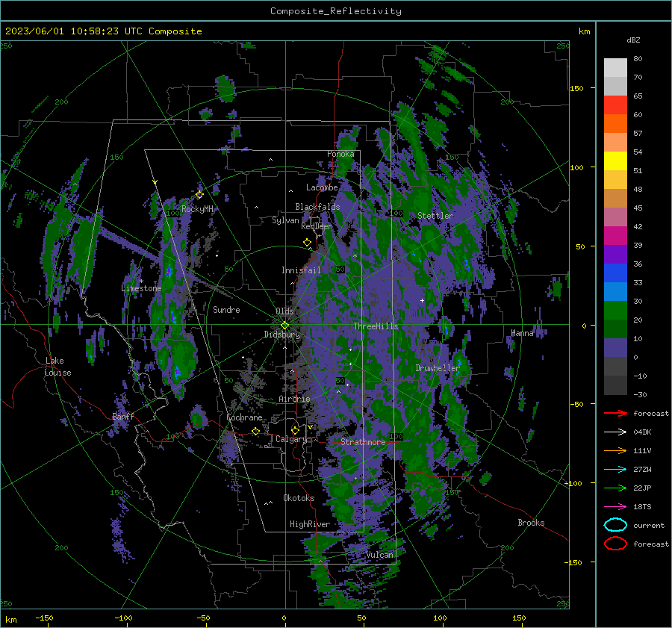Image resolution: width=672 pixels, height=628 pixels.
Task: Select the 54 dBZ yellow color swatch
Action: (615, 161)
